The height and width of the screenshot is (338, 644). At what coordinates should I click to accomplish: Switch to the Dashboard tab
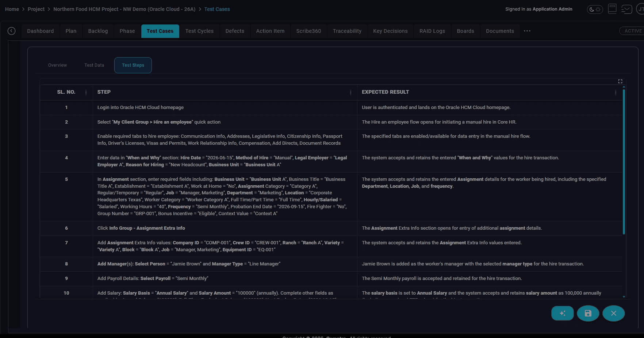41,31
